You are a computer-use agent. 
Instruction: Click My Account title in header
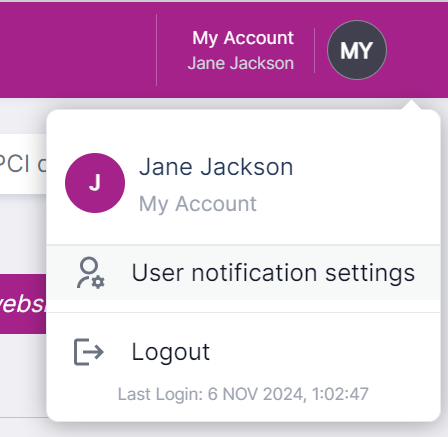click(243, 38)
